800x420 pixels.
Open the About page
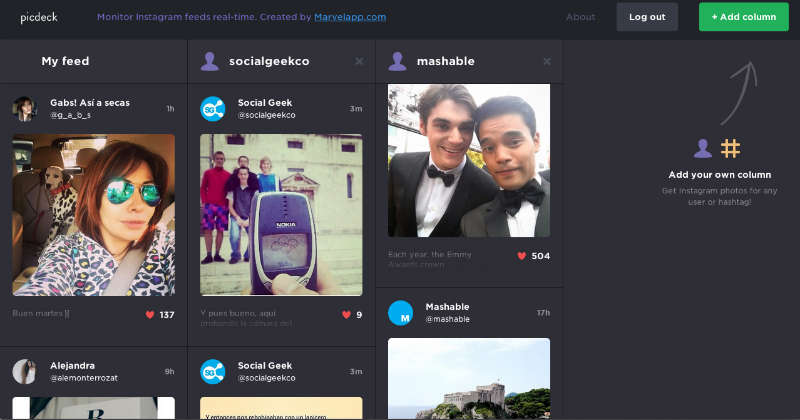point(580,17)
